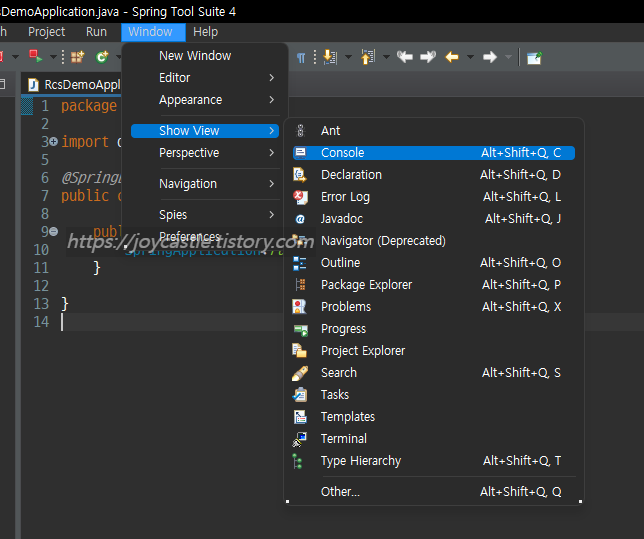Click the Pin Editor toolbar icon
Image resolution: width=644 pixels, height=539 pixels.
[534, 58]
